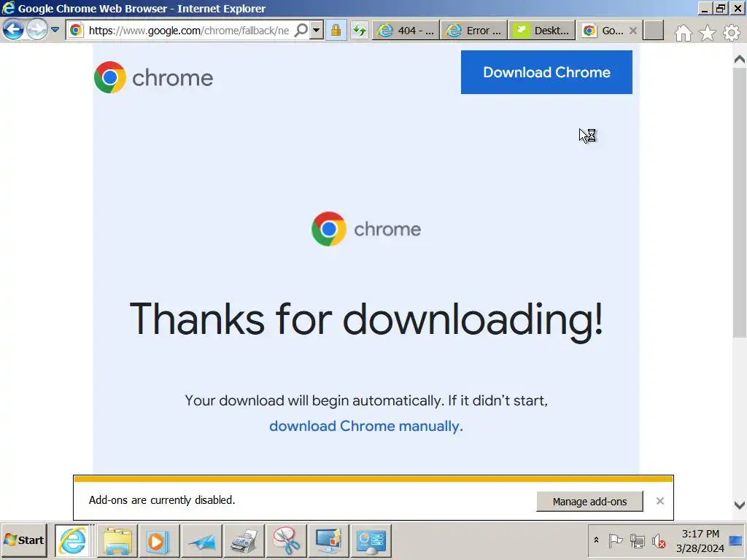Click the Internet Explorer title bar icon
The image size is (747, 560).
click(8, 8)
